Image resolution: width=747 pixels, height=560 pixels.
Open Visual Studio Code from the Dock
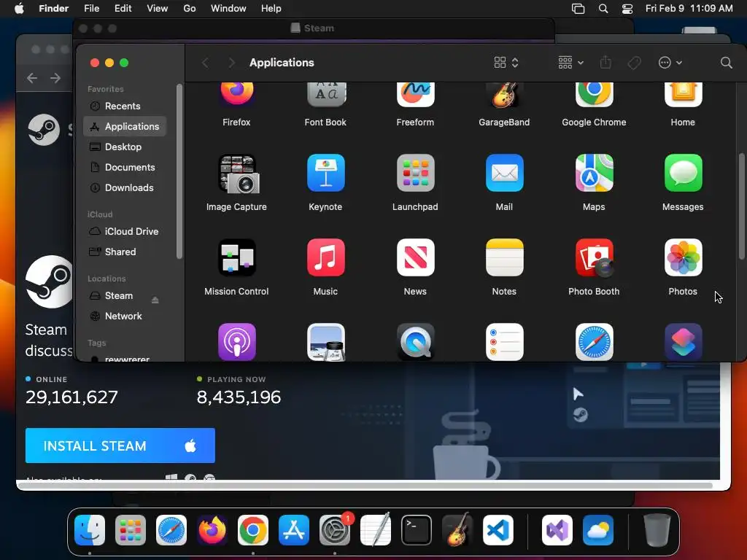pyautogui.click(x=498, y=530)
